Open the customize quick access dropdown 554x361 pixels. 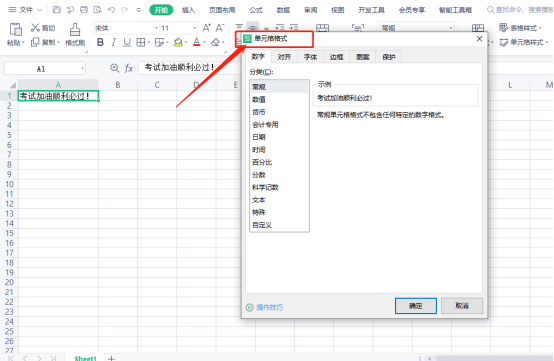tap(138, 10)
